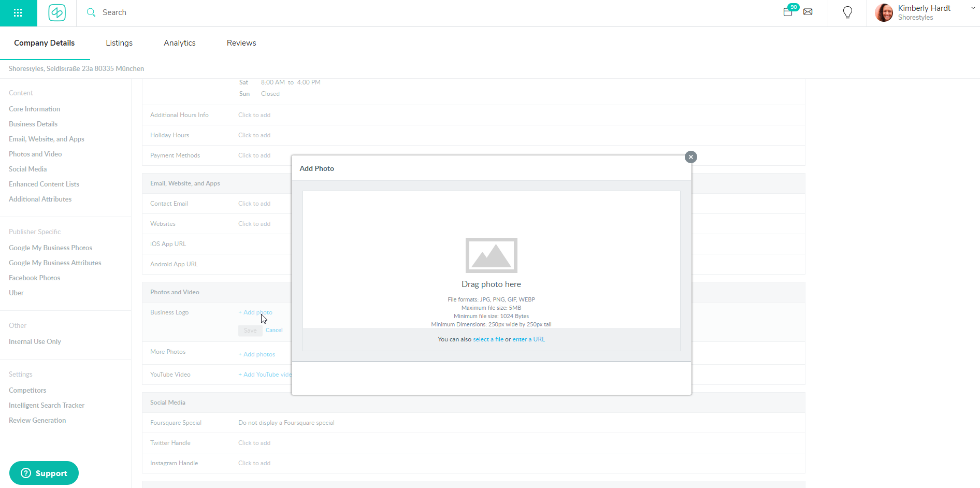This screenshot has width=980, height=488.
Task: Click to add Instagram Handle
Action: [x=254, y=463]
